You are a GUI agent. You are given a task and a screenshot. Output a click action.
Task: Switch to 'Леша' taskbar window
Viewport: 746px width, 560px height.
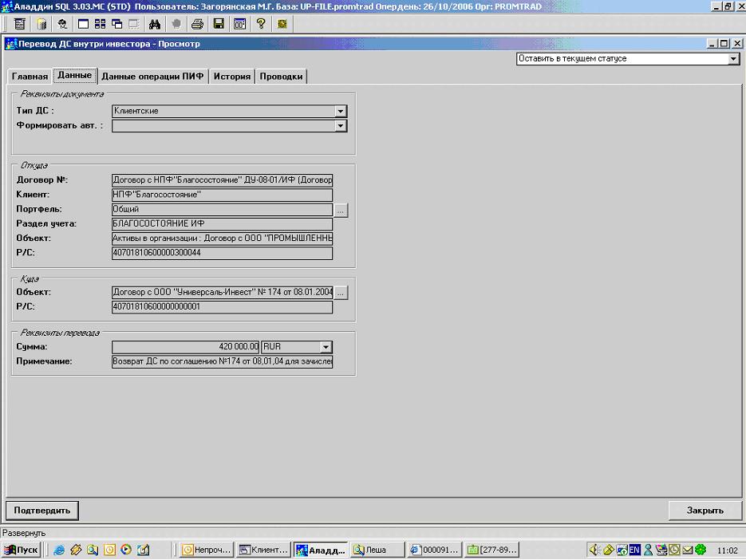point(377,550)
